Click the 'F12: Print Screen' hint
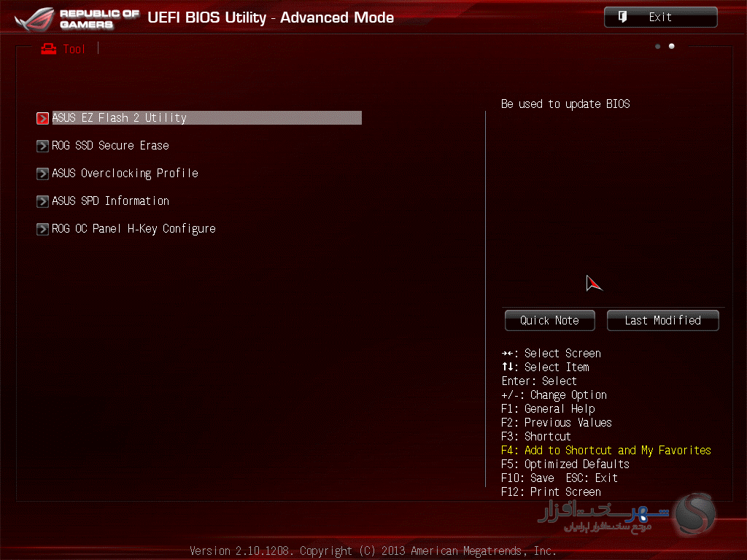747x560 pixels. 551,492
